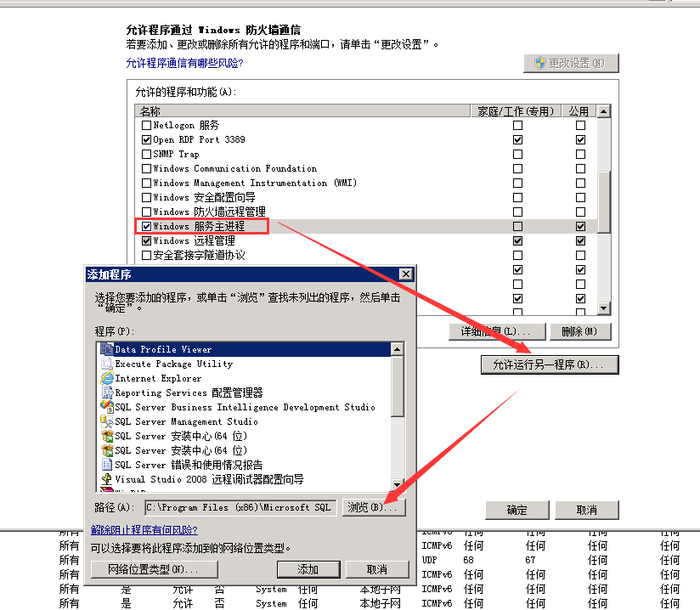Open 解除阻止程序有何风险 help link

[144, 530]
